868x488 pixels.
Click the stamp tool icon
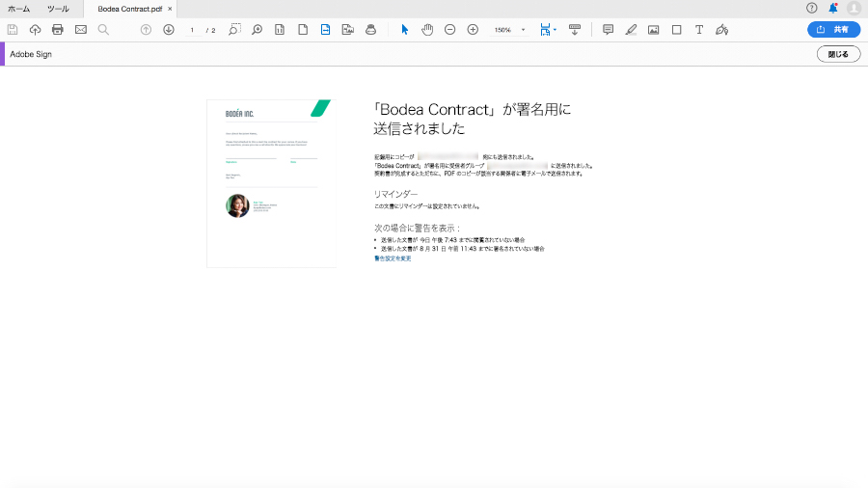point(371,30)
